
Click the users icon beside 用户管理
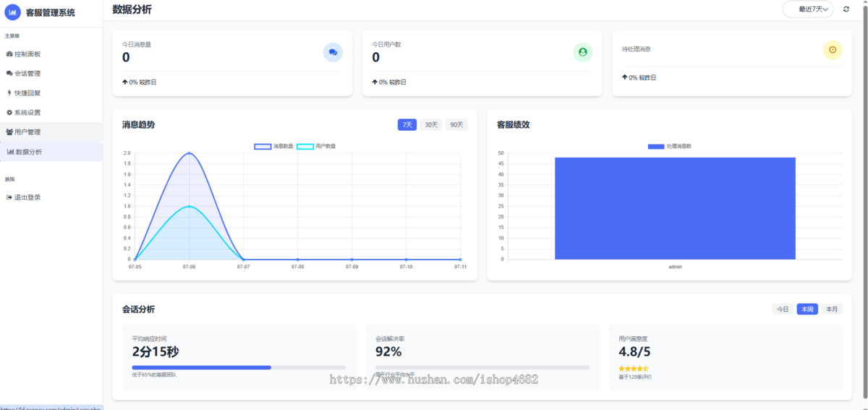coord(9,132)
